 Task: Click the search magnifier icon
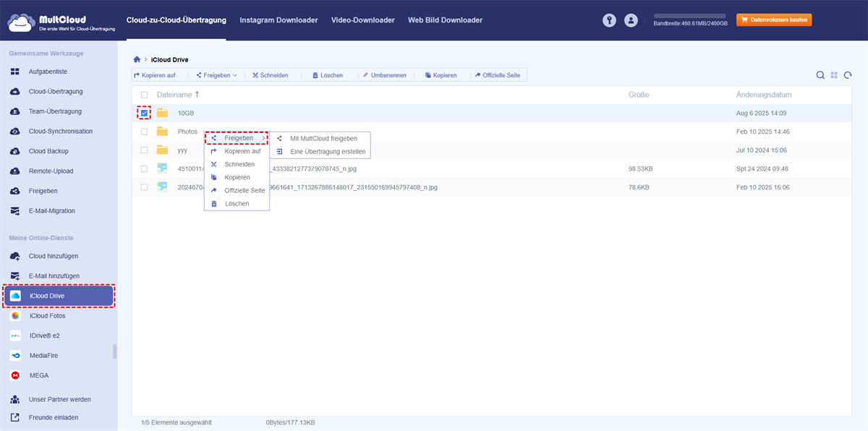click(x=820, y=75)
